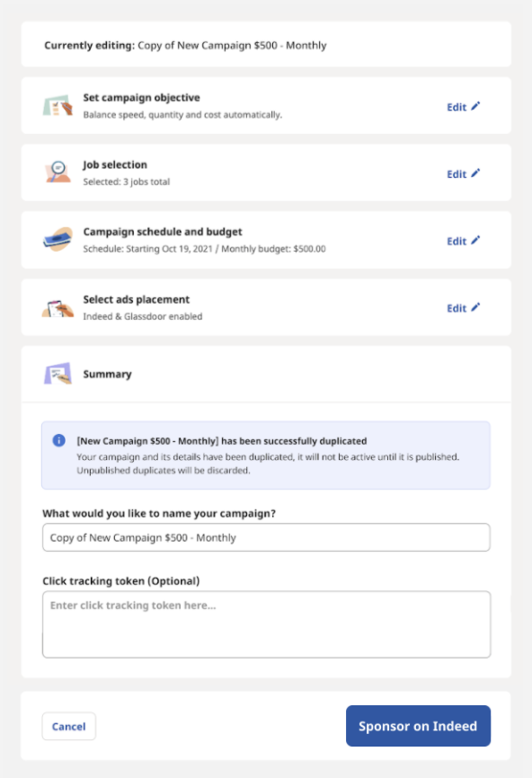Click pencil icon for ads placement
This screenshot has width=532, height=778.
475,307
